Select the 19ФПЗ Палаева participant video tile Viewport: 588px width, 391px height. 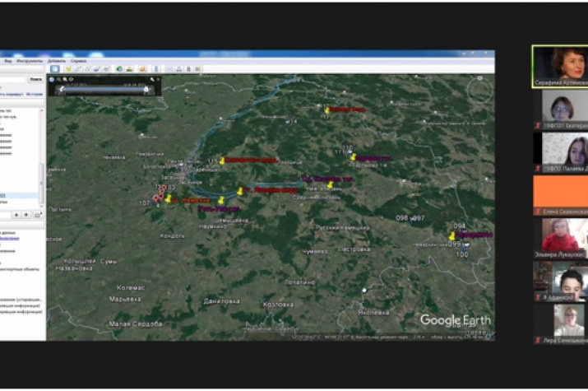[x=561, y=152]
